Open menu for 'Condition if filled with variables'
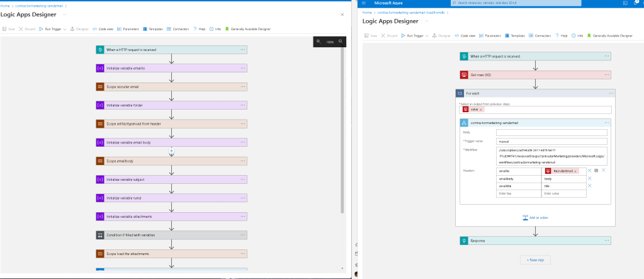Viewport: 644px width, 279px height. tap(243, 235)
